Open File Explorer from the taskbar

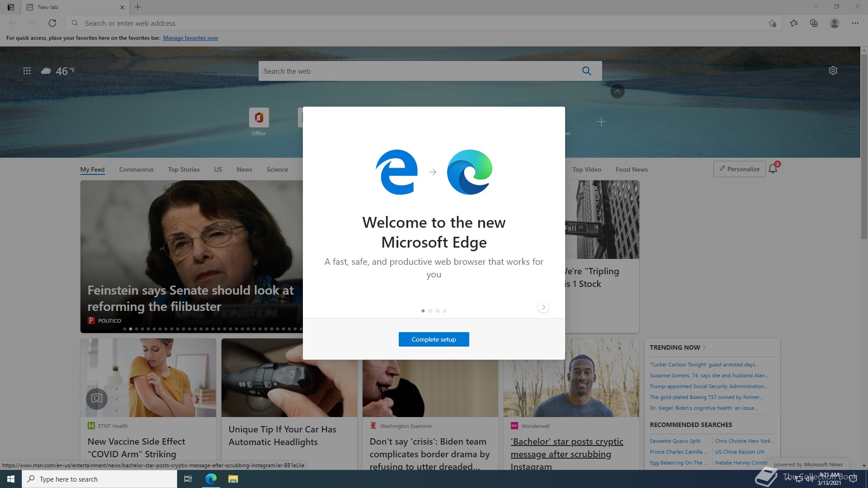tap(233, 479)
